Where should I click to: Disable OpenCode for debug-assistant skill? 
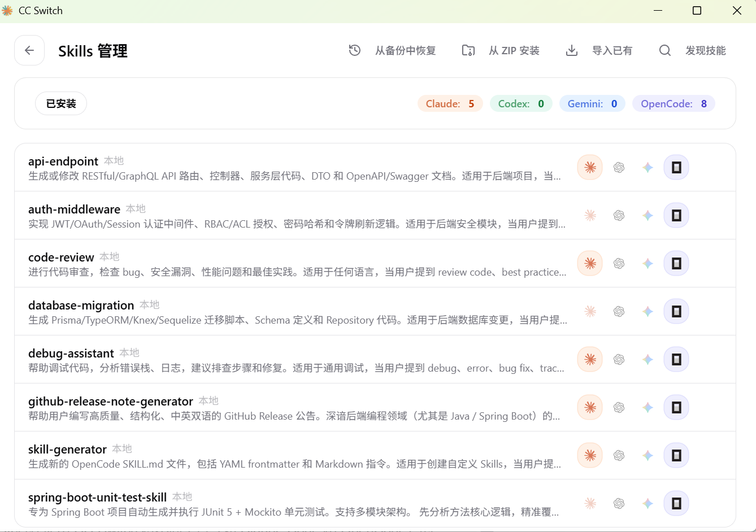(676, 359)
